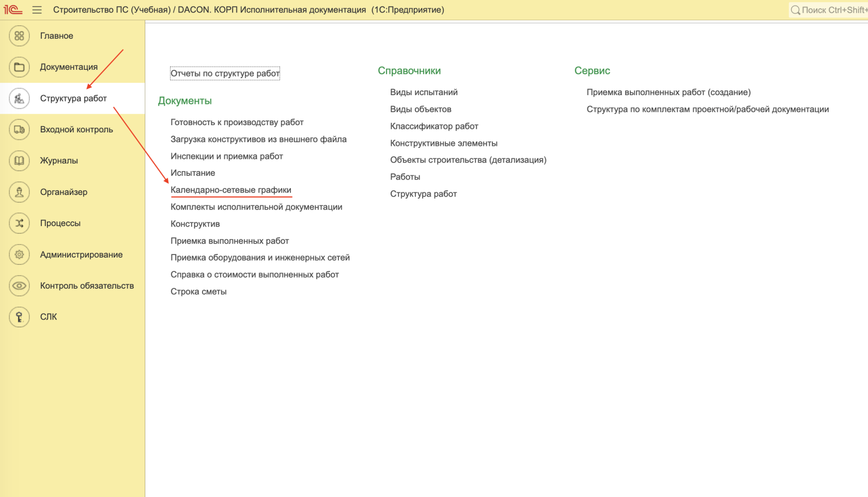Open the СЛК section
This screenshot has height=497, width=868.
click(x=72, y=317)
